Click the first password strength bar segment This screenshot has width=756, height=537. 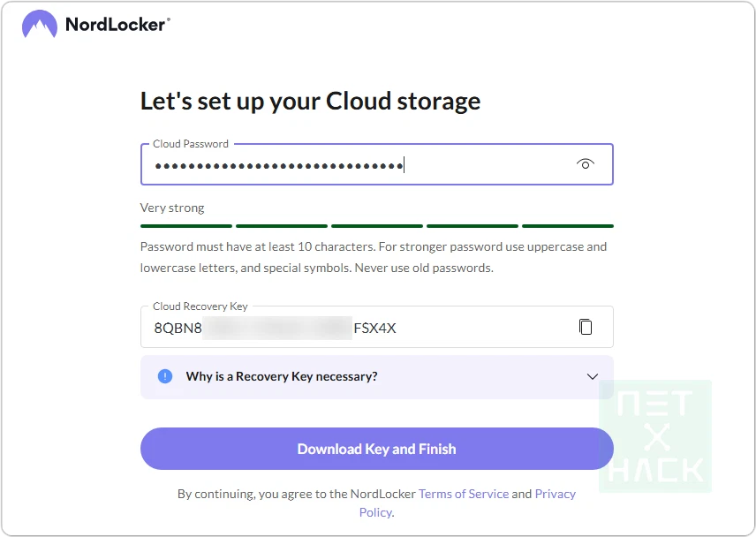tap(186, 226)
